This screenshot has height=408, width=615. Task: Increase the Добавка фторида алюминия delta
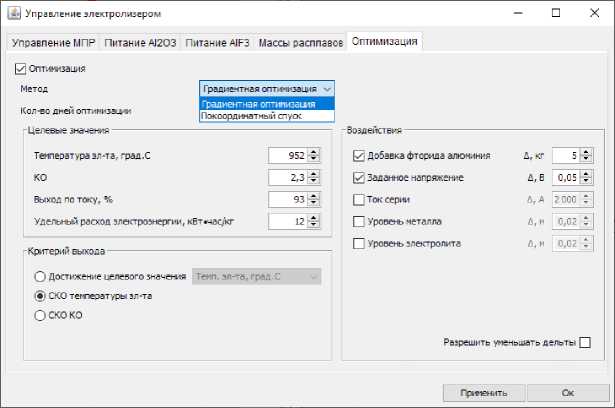click(586, 152)
